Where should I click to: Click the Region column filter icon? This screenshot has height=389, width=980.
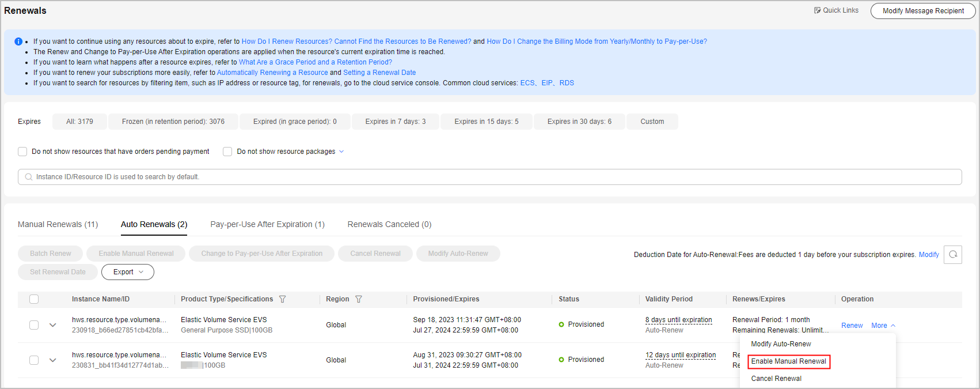point(359,299)
